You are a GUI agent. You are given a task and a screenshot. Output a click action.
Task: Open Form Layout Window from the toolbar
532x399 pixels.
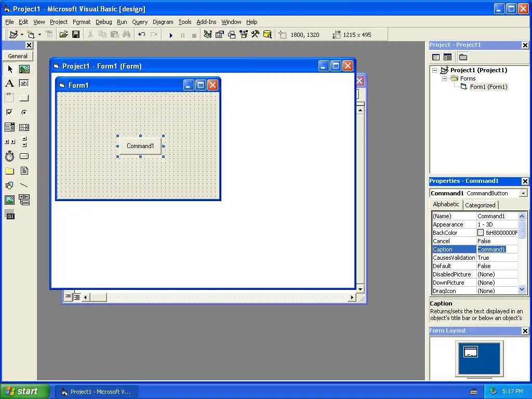pyautogui.click(x=232, y=35)
